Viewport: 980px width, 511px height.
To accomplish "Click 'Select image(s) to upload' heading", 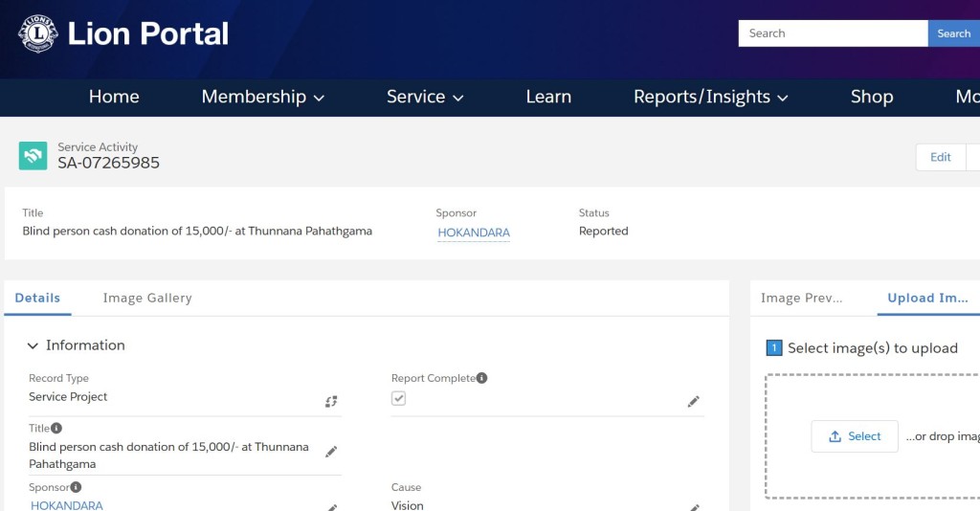I will pyautogui.click(x=873, y=348).
